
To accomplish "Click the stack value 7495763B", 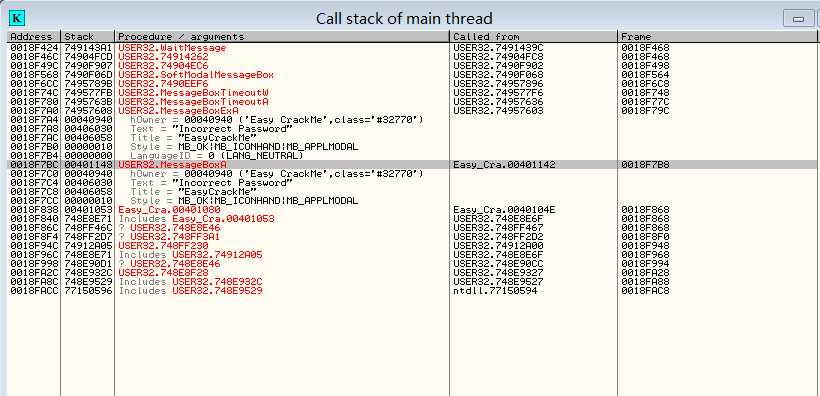I will pos(88,101).
